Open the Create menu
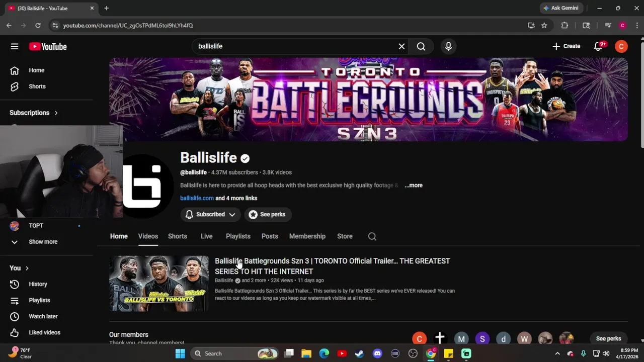Screen dimensions: 644x362 [x=566, y=46]
